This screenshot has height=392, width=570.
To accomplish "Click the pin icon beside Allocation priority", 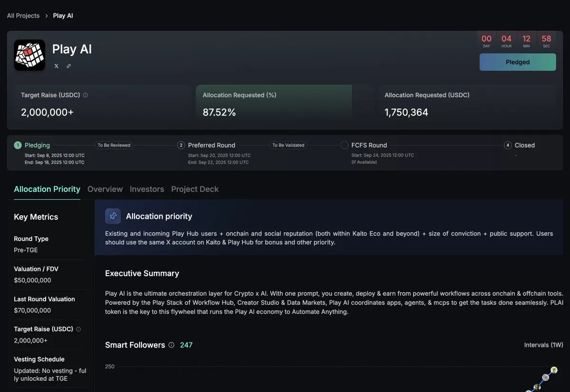I will 113,216.
